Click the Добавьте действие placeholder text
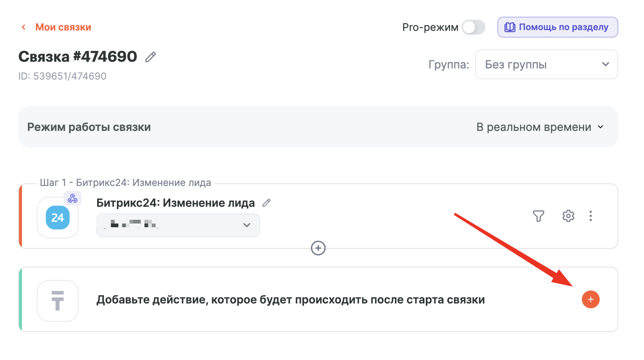This screenshot has width=644, height=360. [290, 300]
